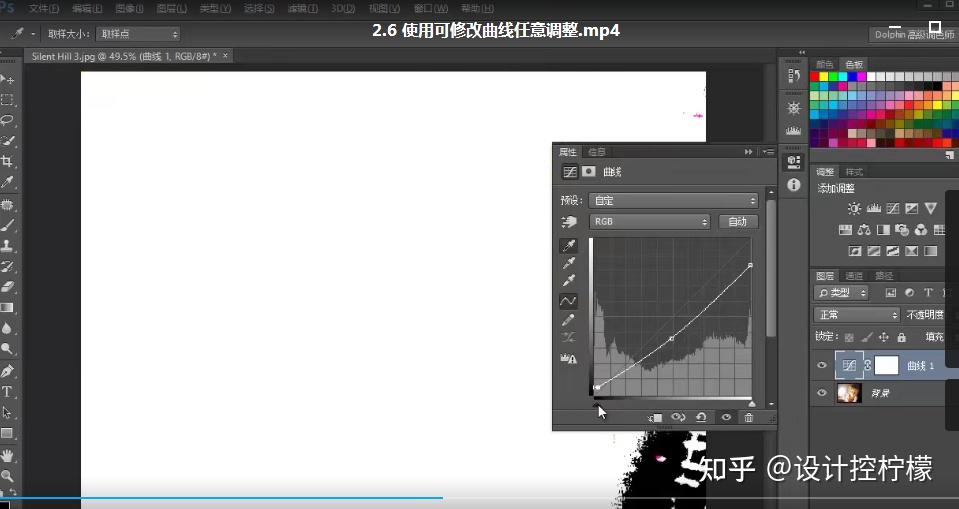Switch to the 信息 tab in Properties
This screenshot has height=509, width=959.
click(596, 152)
